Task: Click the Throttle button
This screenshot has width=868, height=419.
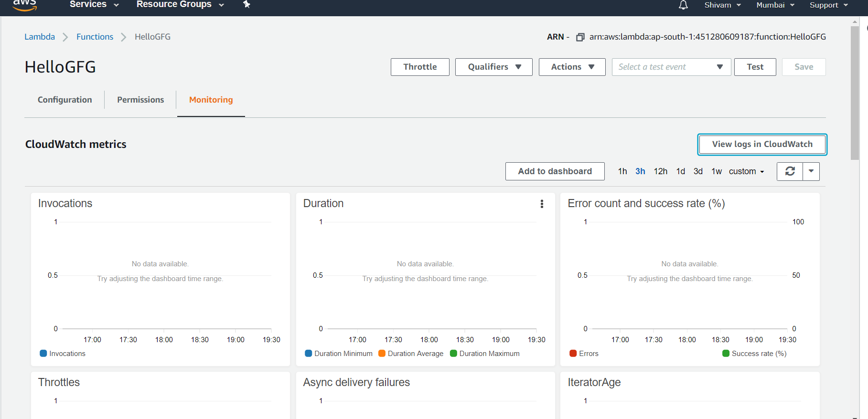Action: (420, 67)
